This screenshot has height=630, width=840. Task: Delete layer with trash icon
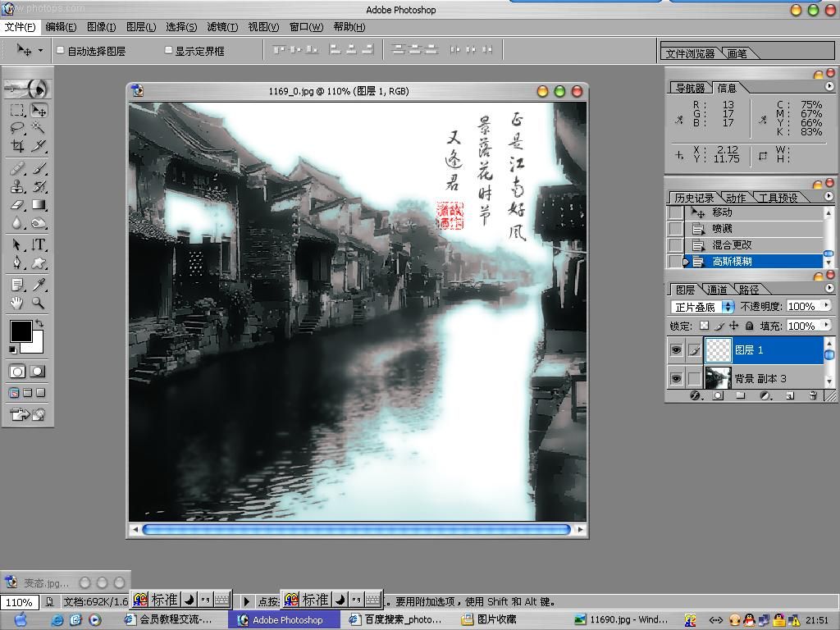point(813,396)
